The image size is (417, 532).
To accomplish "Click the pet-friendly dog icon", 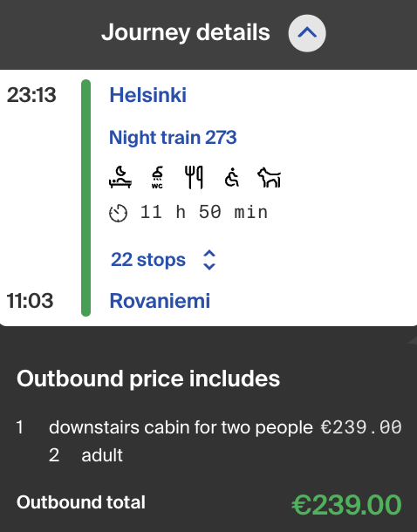I will [269, 177].
